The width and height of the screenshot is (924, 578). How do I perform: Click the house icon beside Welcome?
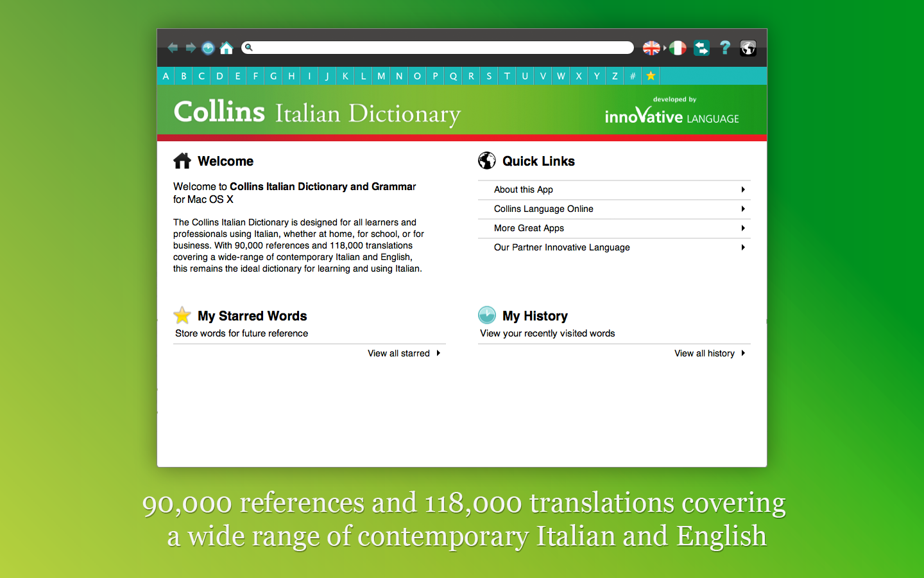click(x=182, y=161)
